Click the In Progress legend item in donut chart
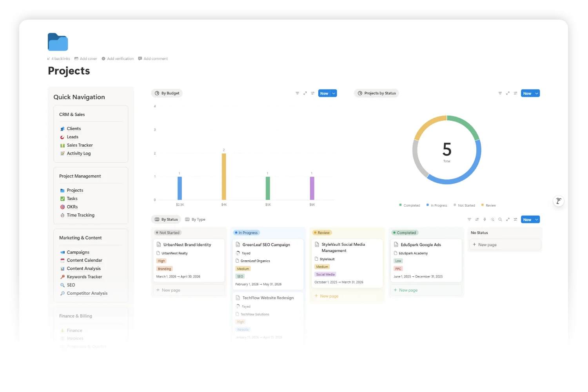The width and height of the screenshot is (588, 392). click(437, 205)
